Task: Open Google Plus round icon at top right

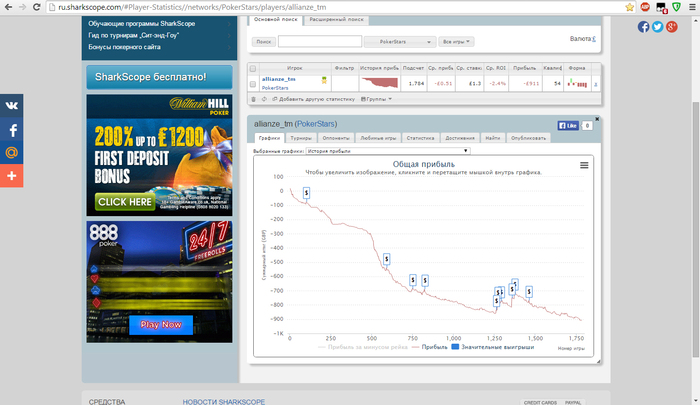Action: point(672,27)
